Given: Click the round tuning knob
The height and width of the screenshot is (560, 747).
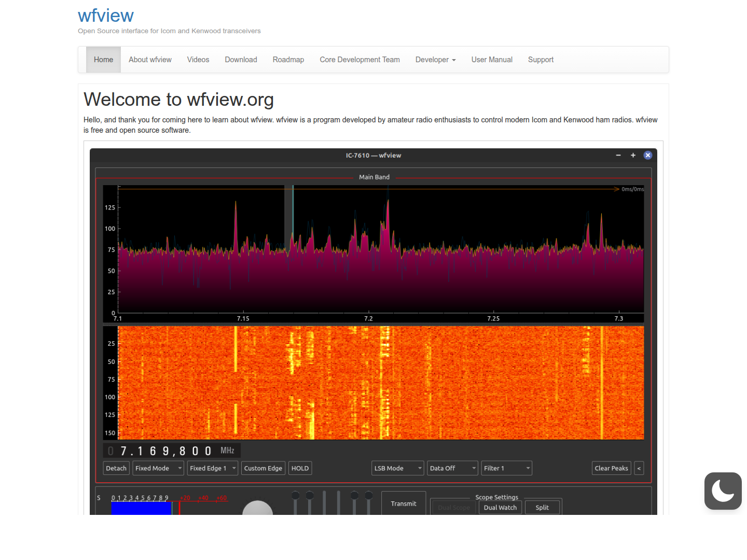Looking at the screenshot, I should (x=258, y=508).
